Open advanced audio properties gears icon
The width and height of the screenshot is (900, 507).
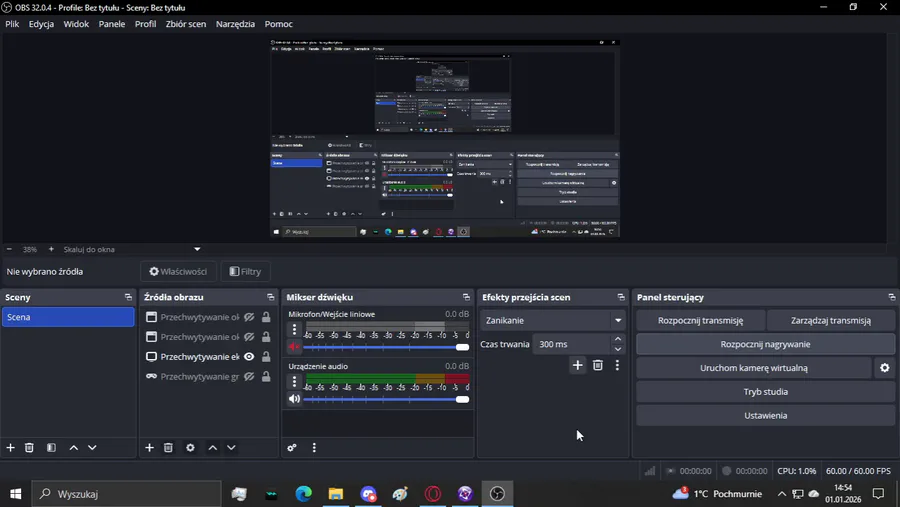(292, 447)
